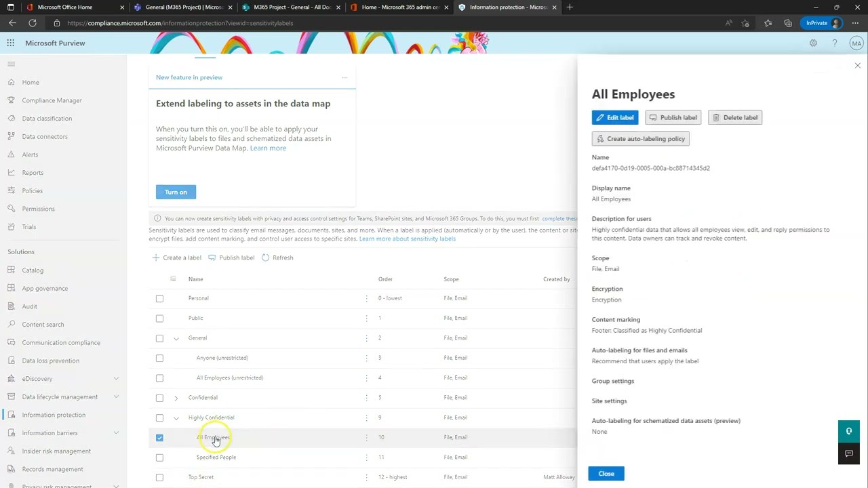This screenshot has height=488, width=868.
Task: Check the Public label checkbox
Action: (159, 318)
